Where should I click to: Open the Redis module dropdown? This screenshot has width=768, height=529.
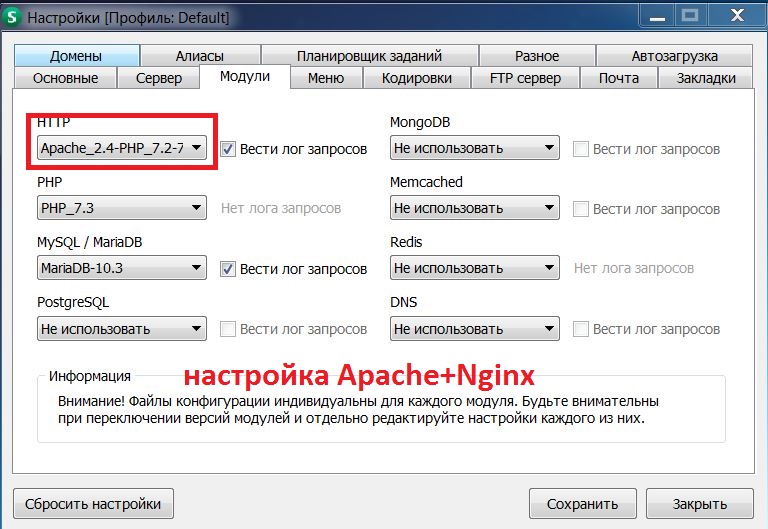[474, 269]
